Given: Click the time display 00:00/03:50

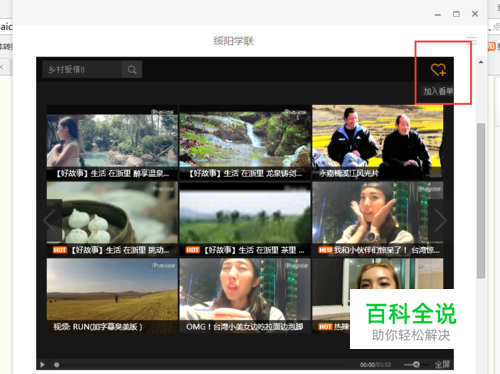Looking at the screenshot, I should 375,365.
